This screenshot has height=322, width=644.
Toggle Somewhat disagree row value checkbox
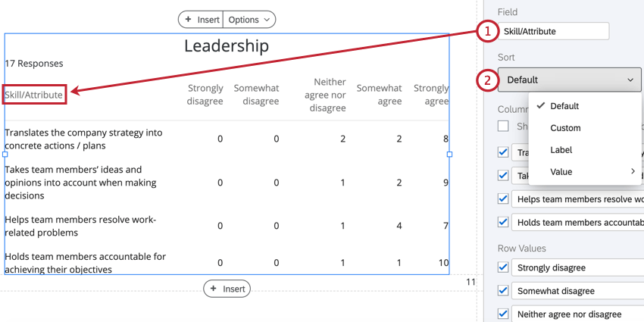[503, 291]
